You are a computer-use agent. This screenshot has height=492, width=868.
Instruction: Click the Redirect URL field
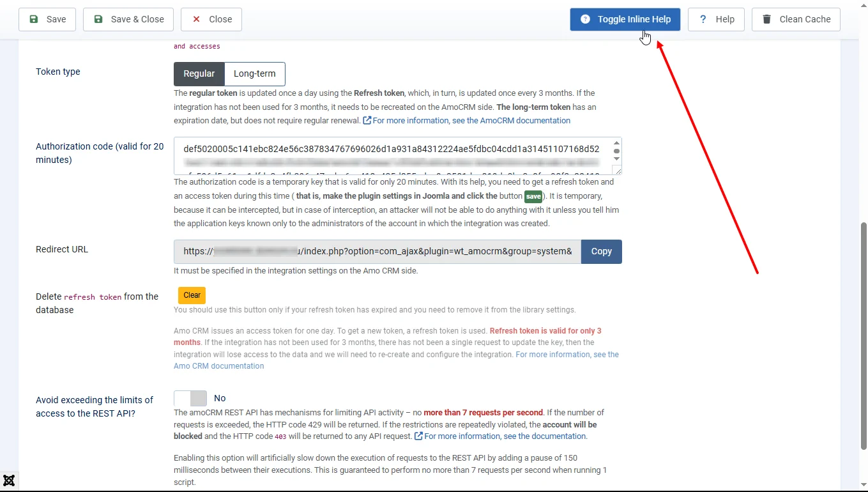(377, 252)
